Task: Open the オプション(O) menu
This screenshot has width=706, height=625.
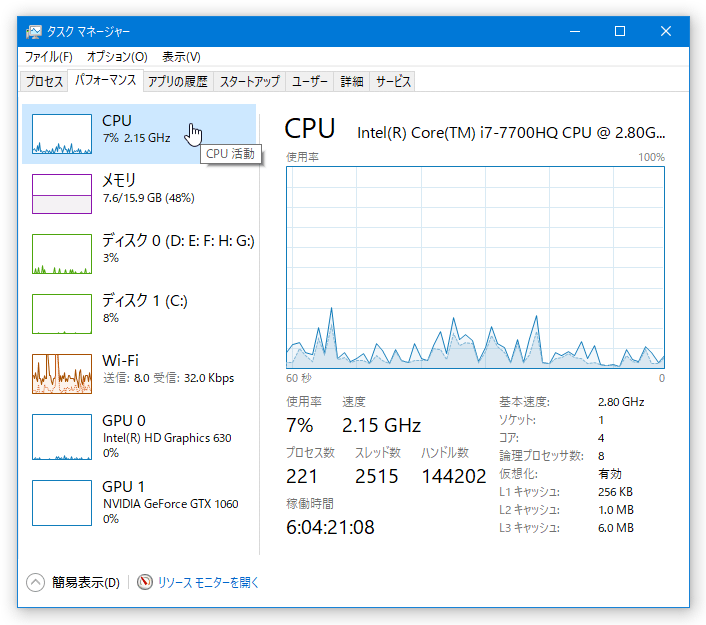Action: (117, 57)
